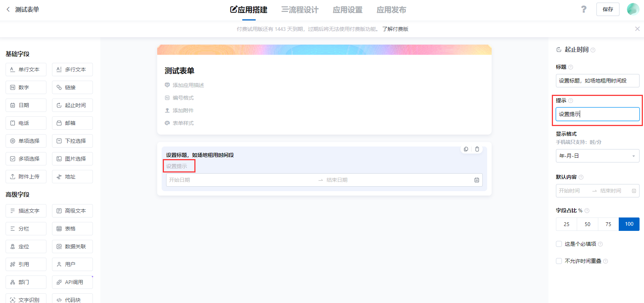This screenshot has height=303, width=644.
Task: Focus the 提示 input in properties panel
Action: coord(598,114)
